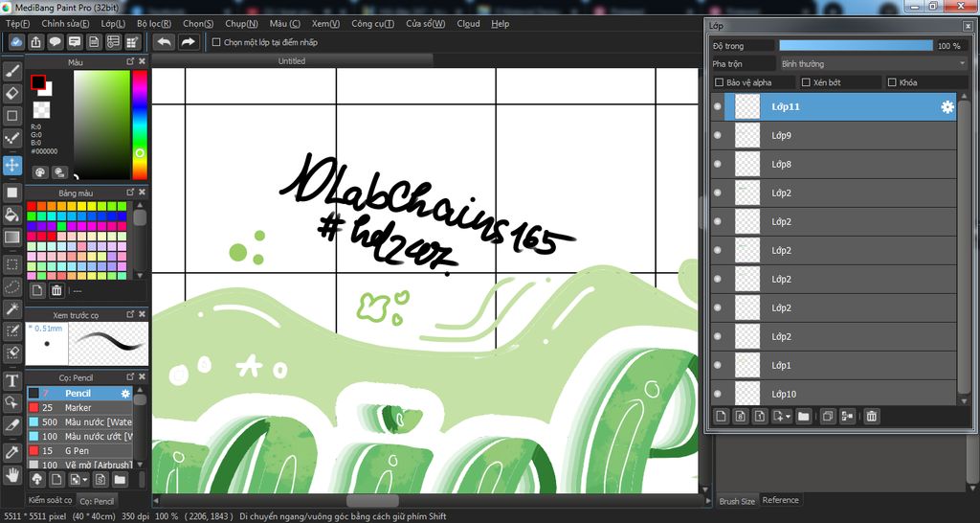This screenshot has height=523, width=980.
Task: Adjust the Độ trong opacity slider
Action: pyautogui.click(x=856, y=46)
